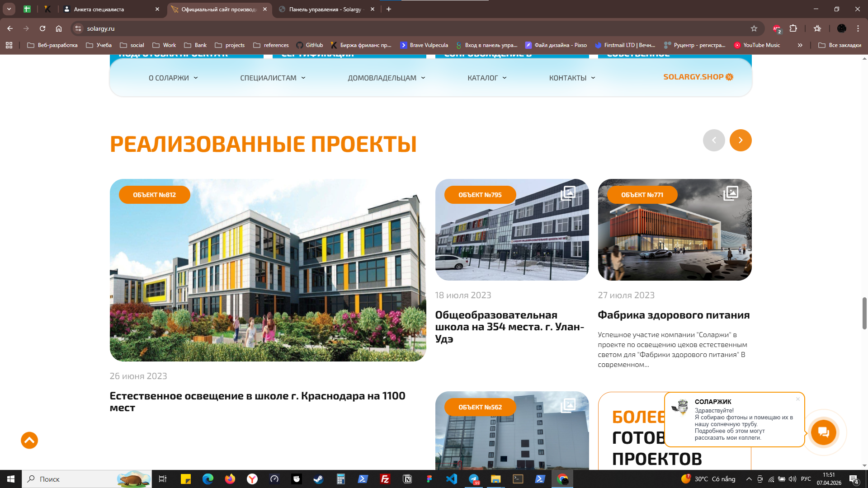Expand the О СОЛАРЖИ menu
Viewport: 868px width, 488px height.
click(x=173, y=78)
